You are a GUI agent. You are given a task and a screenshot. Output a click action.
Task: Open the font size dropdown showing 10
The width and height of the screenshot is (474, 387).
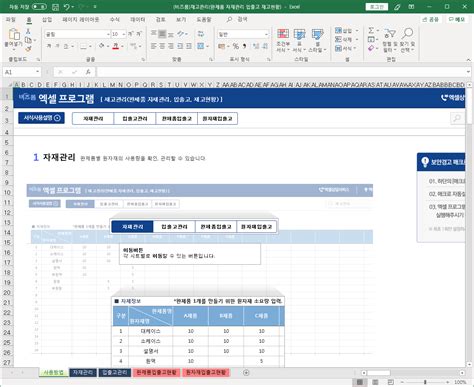[124, 34]
